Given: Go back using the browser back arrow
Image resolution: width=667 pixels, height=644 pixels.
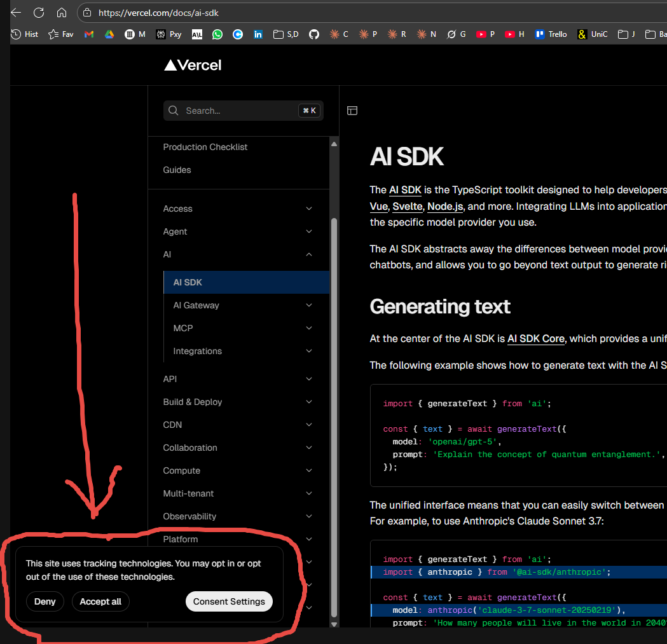Looking at the screenshot, I should tap(16, 13).
